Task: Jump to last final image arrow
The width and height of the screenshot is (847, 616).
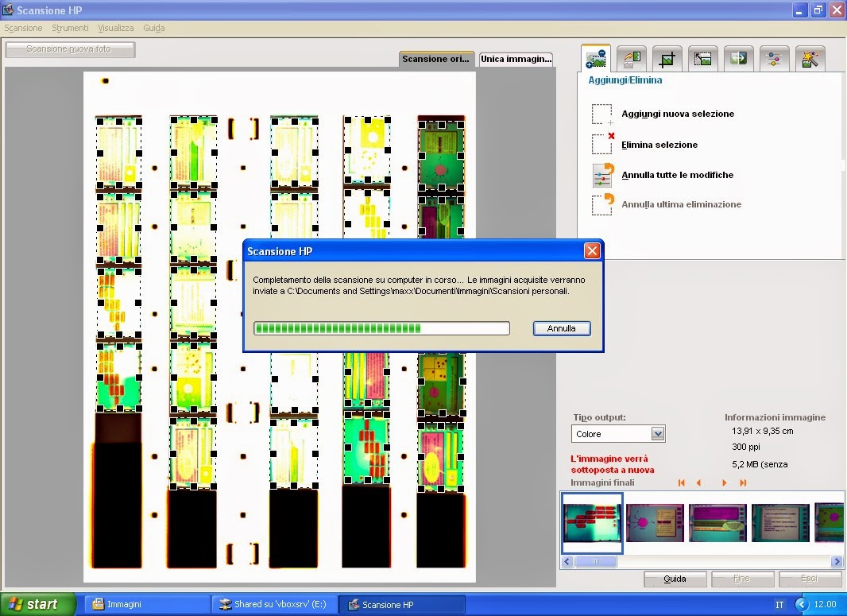Action: [x=743, y=482]
